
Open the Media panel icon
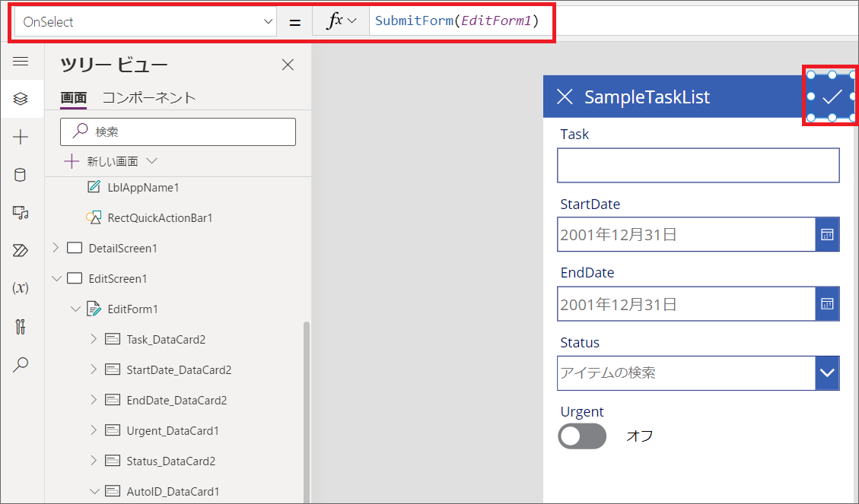22,213
